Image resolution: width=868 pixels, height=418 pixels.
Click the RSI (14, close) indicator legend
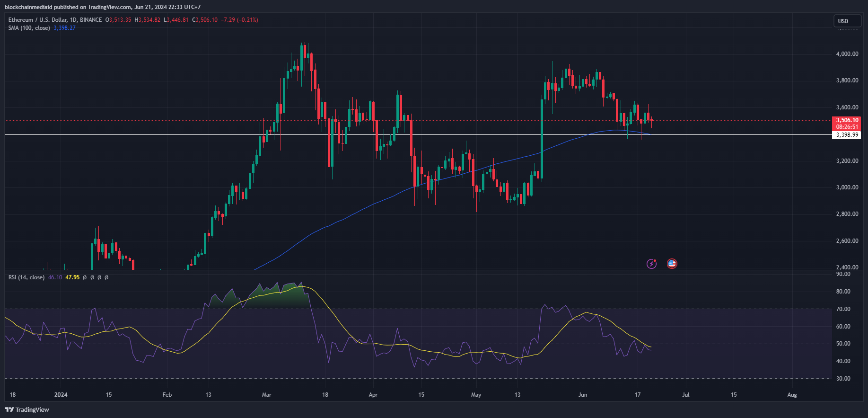click(26, 277)
